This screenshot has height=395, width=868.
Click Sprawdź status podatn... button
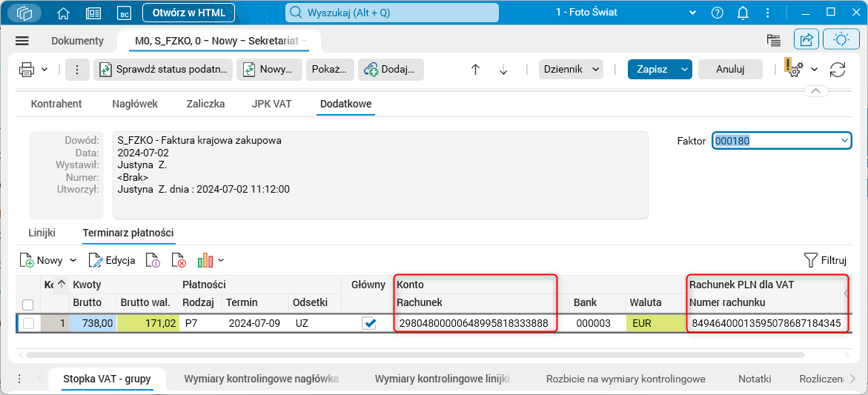[x=163, y=70]
